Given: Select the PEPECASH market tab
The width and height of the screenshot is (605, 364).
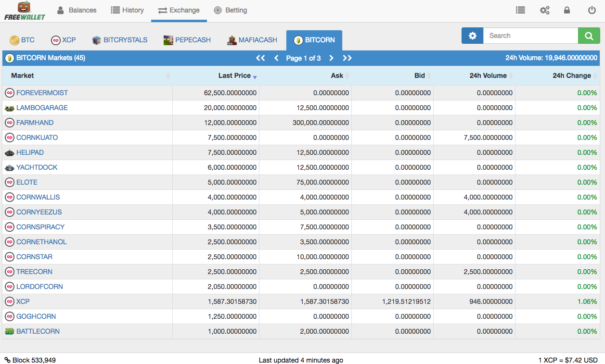Looking at the screenshot, I should pyautogui.click(x=187, y=40).
